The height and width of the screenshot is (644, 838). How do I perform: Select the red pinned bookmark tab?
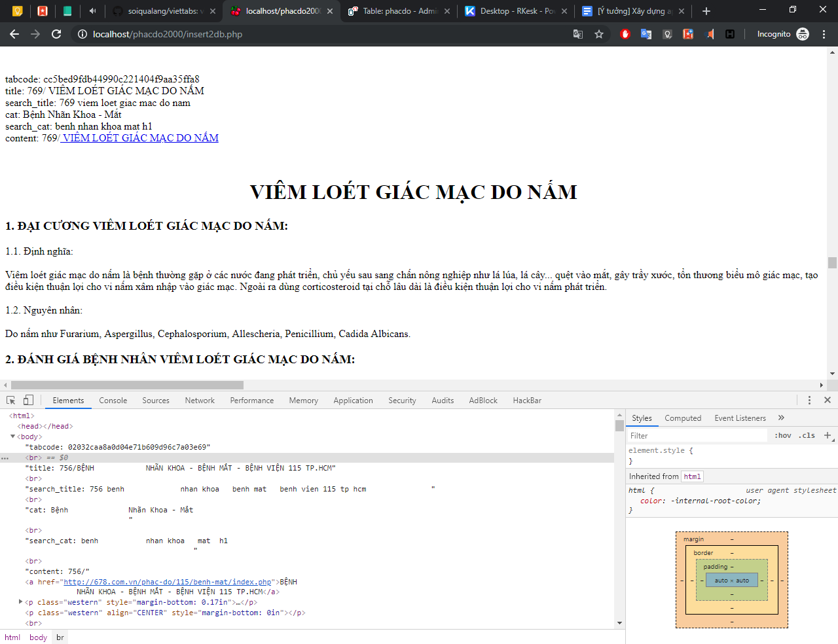[43, 11]
